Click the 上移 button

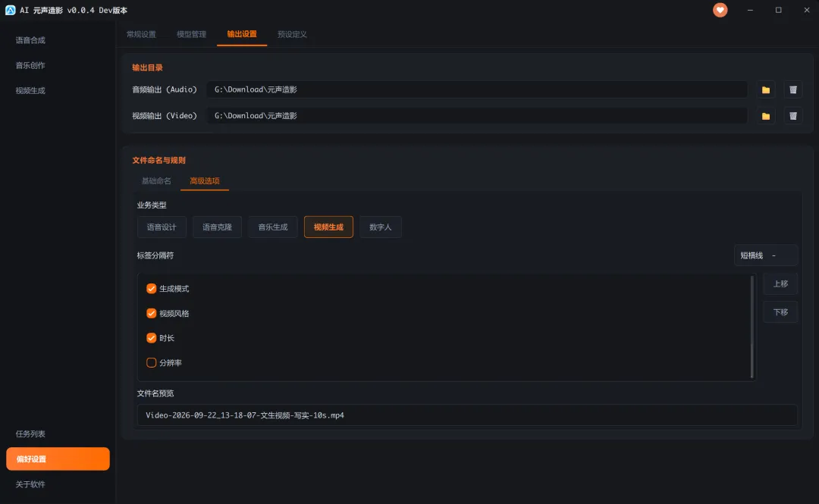780,283
